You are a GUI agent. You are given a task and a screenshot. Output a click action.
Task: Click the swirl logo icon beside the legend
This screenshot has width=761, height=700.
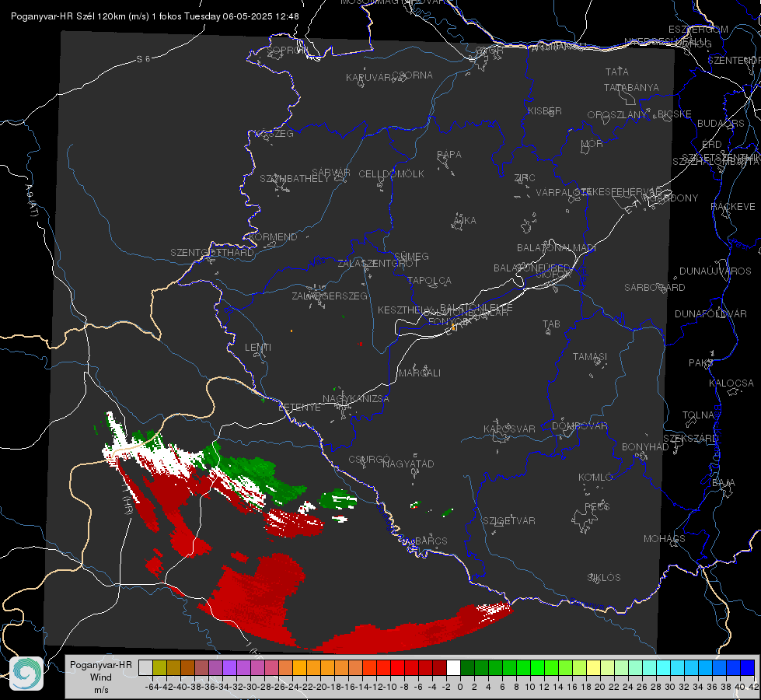[26, 674]
